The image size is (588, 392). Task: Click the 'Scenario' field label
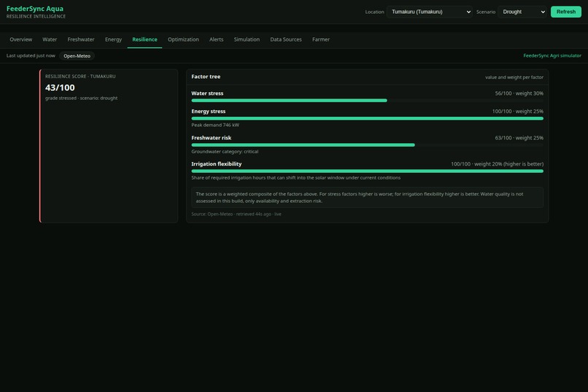486,12
